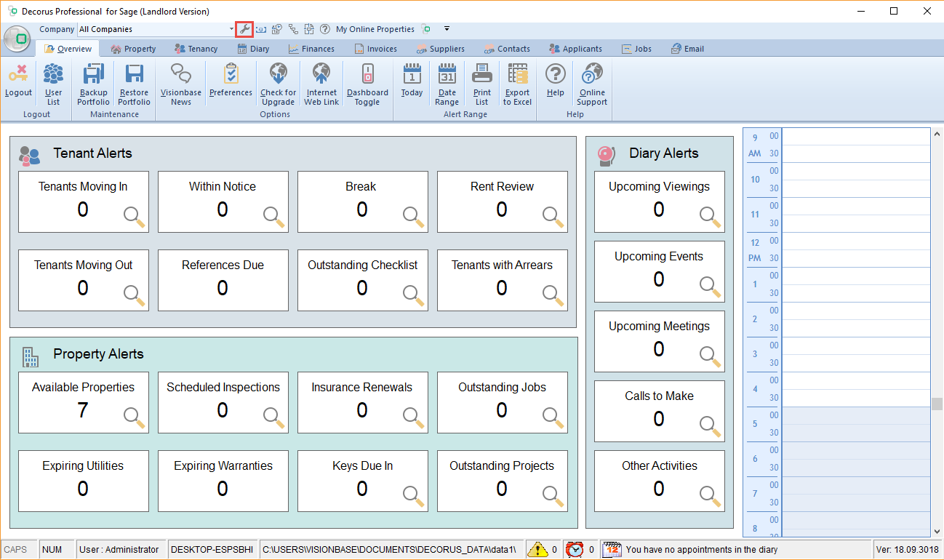This screenshot has width=944, height=560.
Task: Click the References Due alert card
Action: point(223,281)
